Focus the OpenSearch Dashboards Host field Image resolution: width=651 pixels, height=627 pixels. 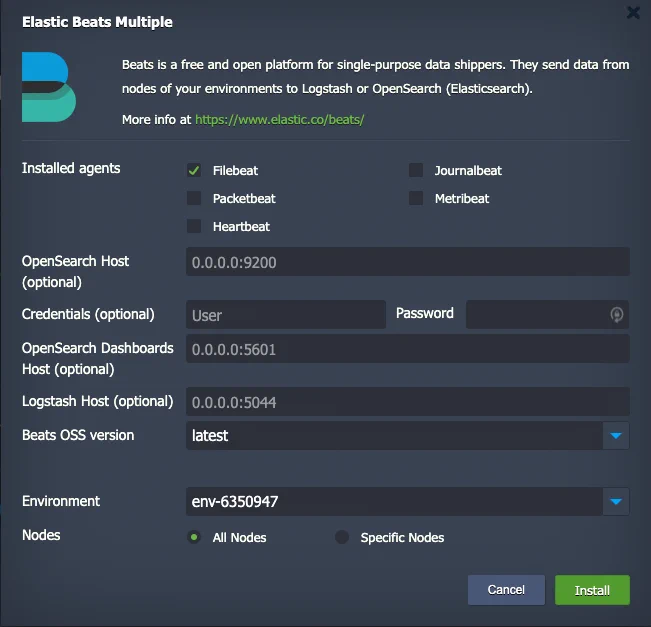408,349
